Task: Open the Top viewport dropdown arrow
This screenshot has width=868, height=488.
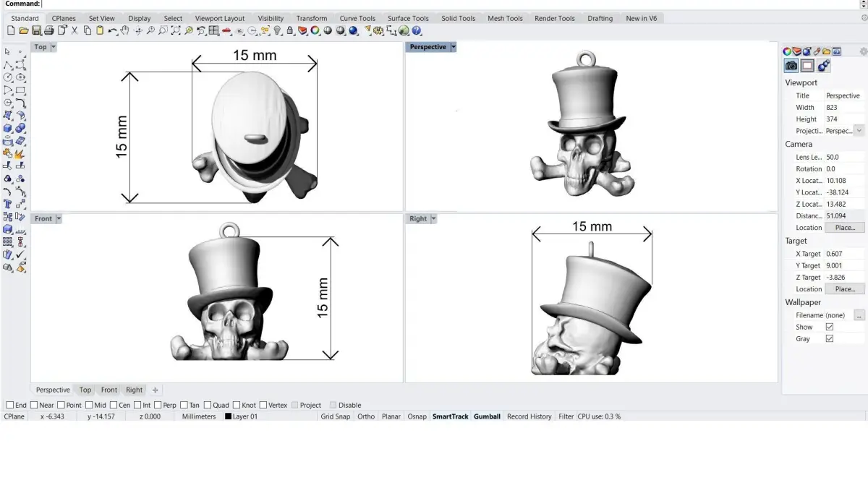Action: (54, 47)
